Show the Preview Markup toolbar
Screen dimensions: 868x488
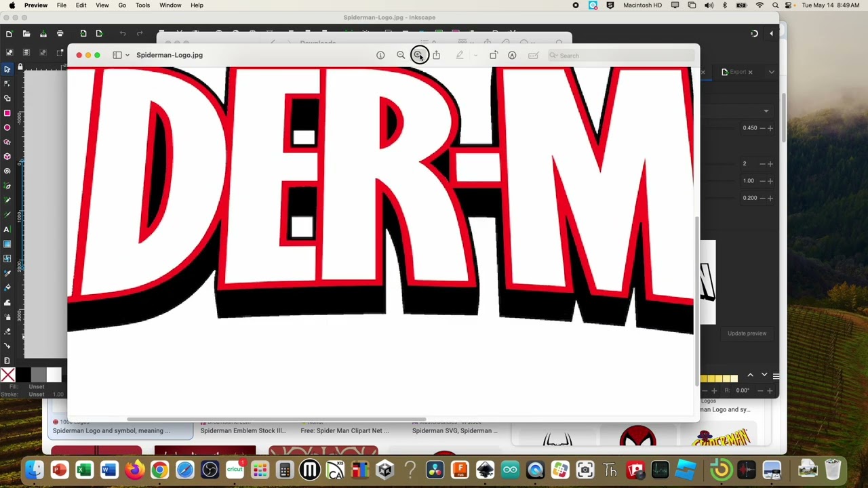pos(512,55)
